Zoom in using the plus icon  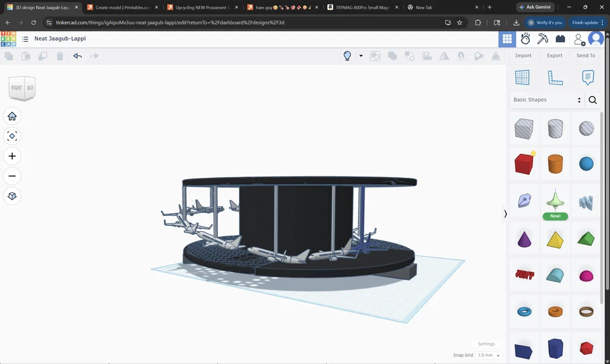point(12,156)
